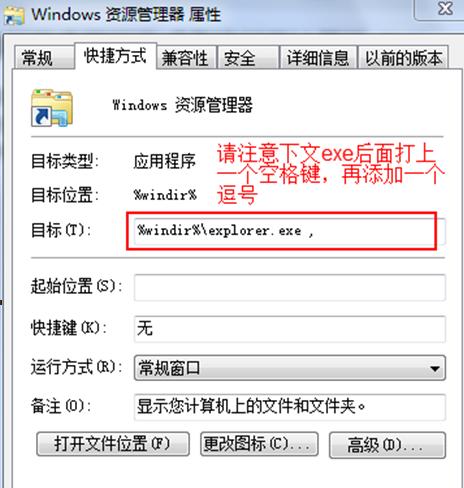Click the %windir% target location text
Viewport: 464px width, 488px height.
(x=165, y=195)
